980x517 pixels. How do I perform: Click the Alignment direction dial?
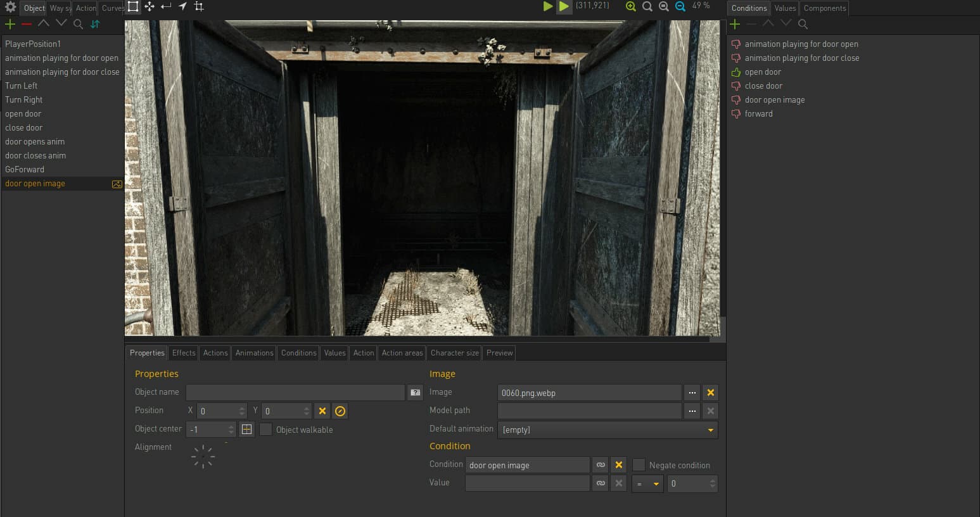coord(203,456)
